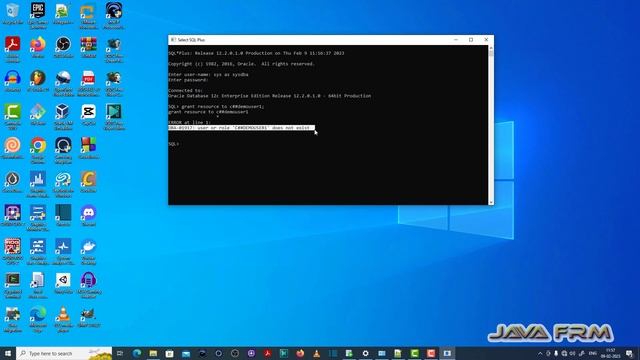Switch to the active SQL Plus taskbar button
The width and height of the screenshot is (640, 360).
447,353
